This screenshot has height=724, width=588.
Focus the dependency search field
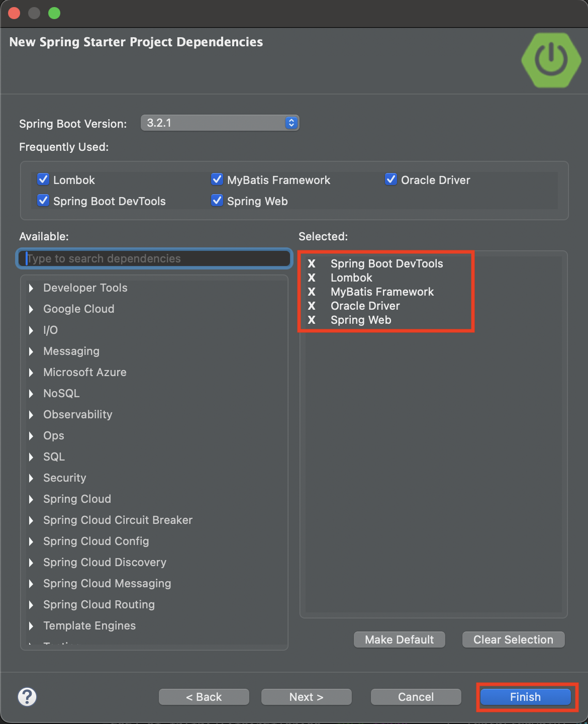(154, 258)
